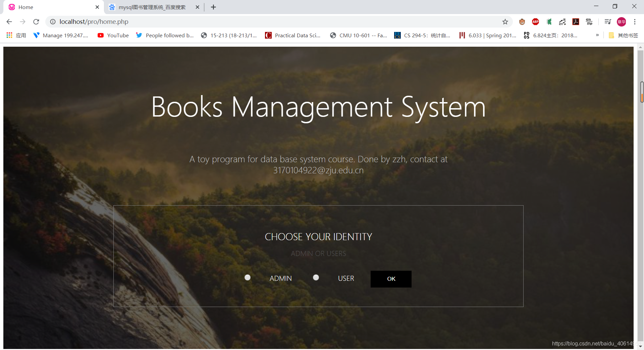This screenshot has height=350, width=644.
Task: Open the sign-curve extension icon
Action: click(562, 22)
